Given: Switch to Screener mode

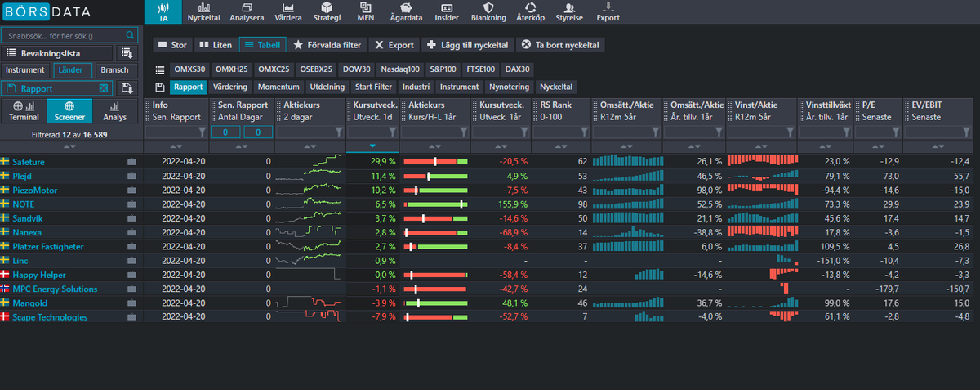Looking at the screenshot, I should point(69,110).
